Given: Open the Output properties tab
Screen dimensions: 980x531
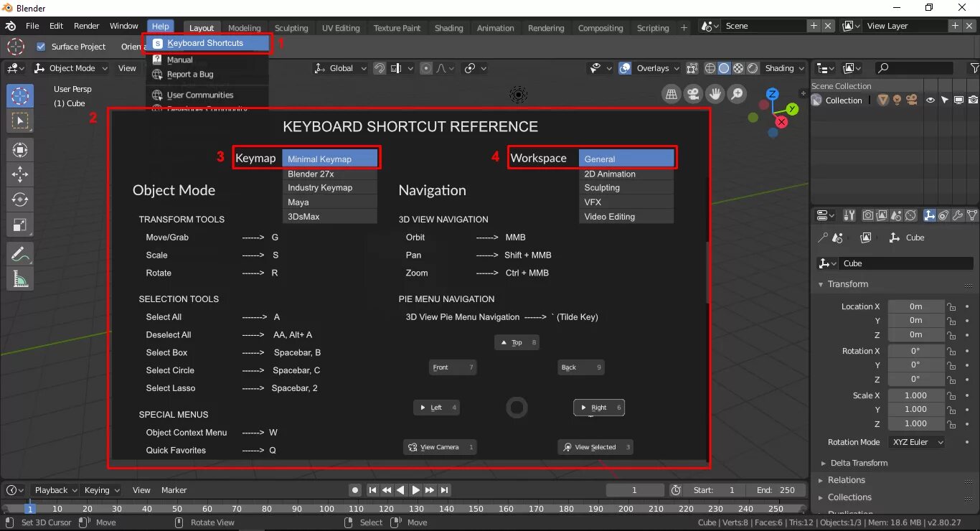Looking at the screenshot, I should 882,215.
